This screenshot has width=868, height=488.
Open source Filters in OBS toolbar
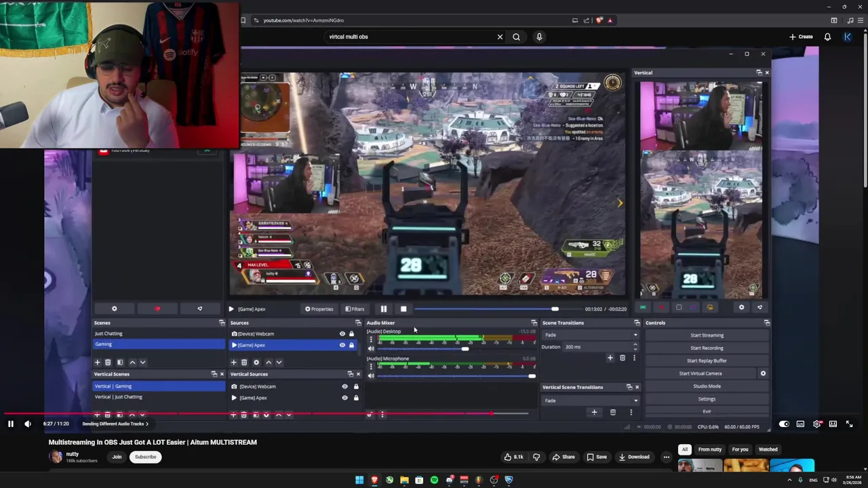355,309
